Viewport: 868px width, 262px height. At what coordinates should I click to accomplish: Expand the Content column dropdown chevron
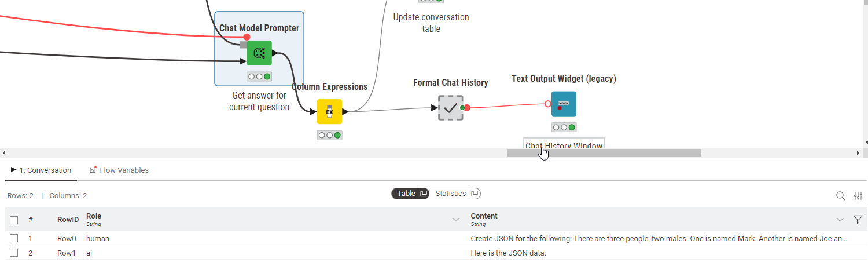coord(840,220)
